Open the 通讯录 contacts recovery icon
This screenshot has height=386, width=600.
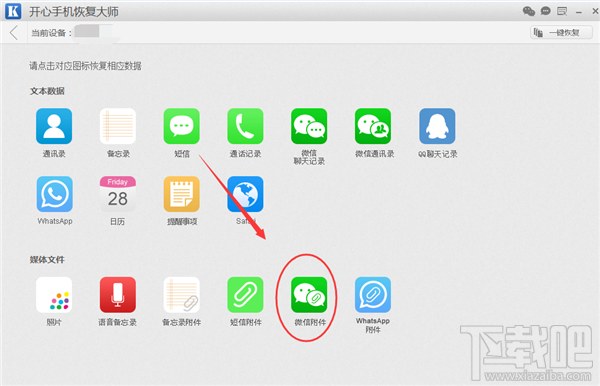[54, 126]
